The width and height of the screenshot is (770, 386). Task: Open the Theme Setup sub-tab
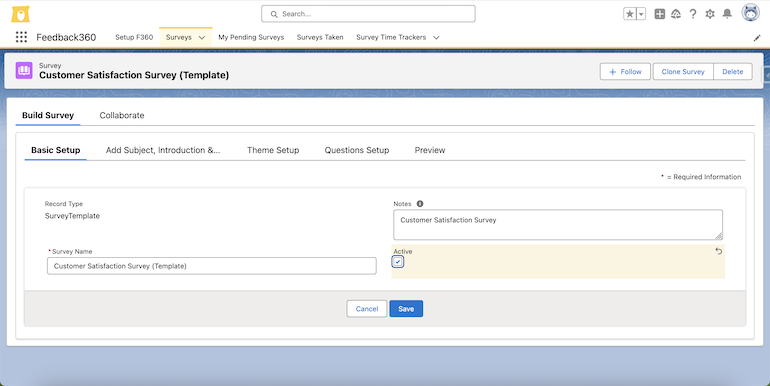tap(273, 150)
